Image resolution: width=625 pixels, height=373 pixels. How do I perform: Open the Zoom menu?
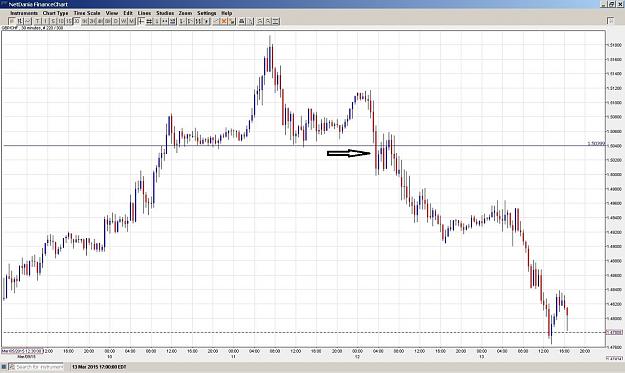pyautogui.click(x=185, y=13)
